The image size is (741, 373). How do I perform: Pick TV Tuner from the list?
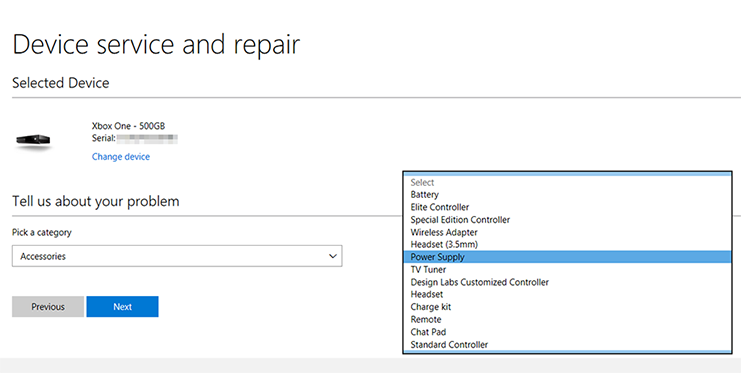(x=567, y=269)
